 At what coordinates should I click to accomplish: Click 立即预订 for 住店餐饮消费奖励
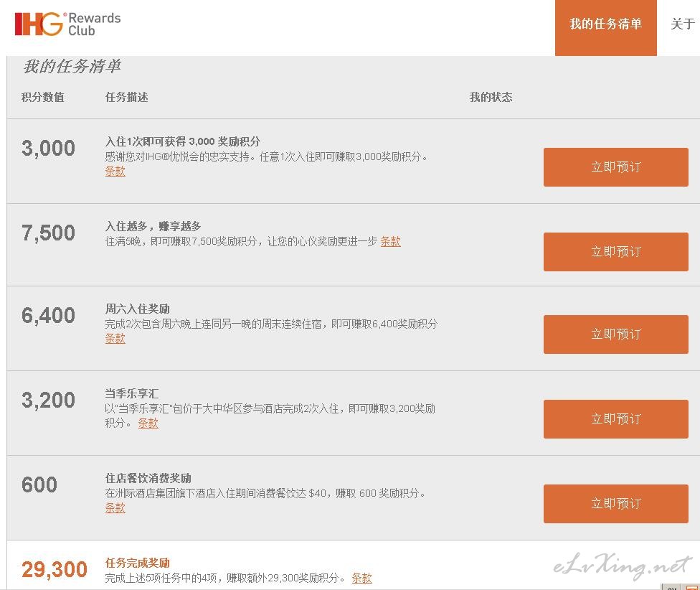click(x=615, y=503)
